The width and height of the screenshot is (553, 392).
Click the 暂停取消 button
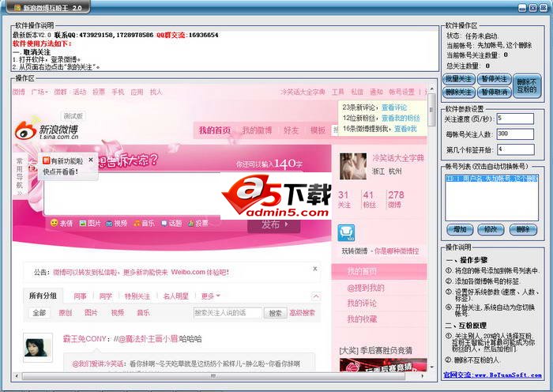pos(494,92)
